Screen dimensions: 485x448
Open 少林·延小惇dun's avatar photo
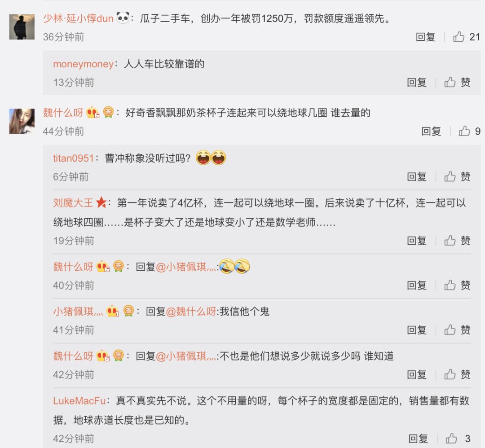pyautogui.click(x=22, y=27)
